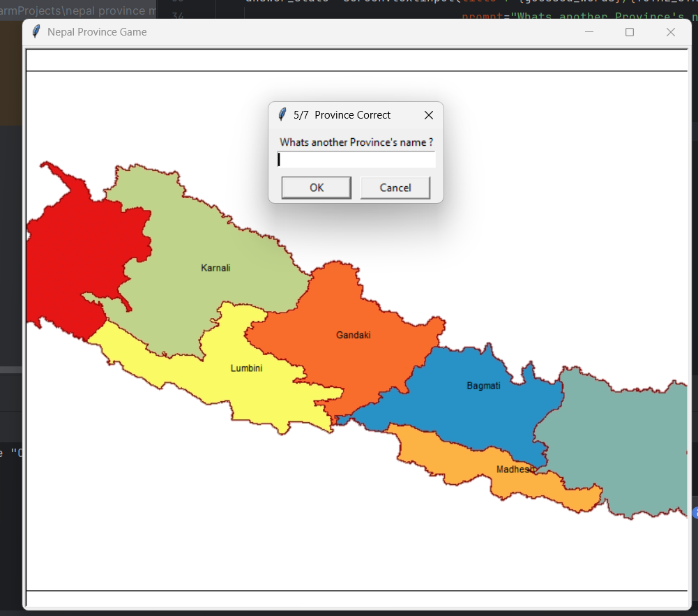Click the Nepal Province Game feather icon
Image resolution: width=698 pixels, height=616 pixels.
pos(36,31)
